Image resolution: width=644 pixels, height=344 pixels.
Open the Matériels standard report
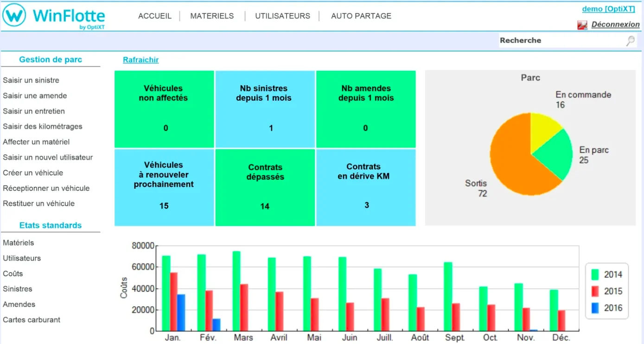(x=19, y=243)
